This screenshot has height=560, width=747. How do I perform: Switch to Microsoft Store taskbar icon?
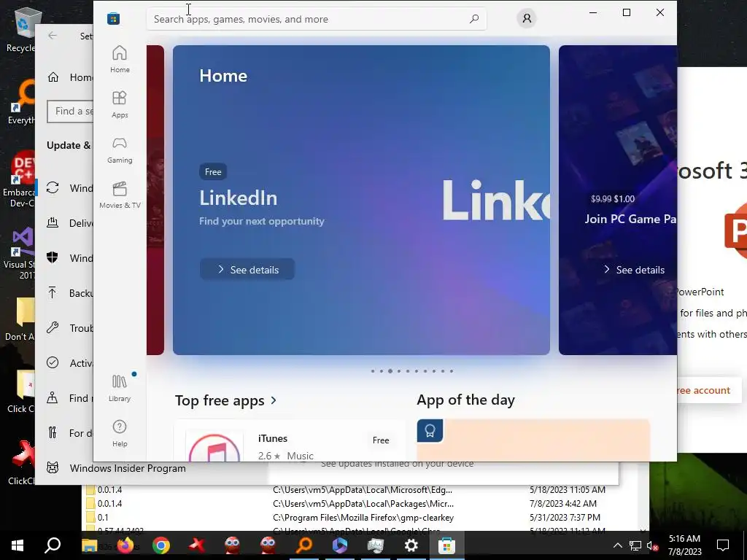coord(447,545)
